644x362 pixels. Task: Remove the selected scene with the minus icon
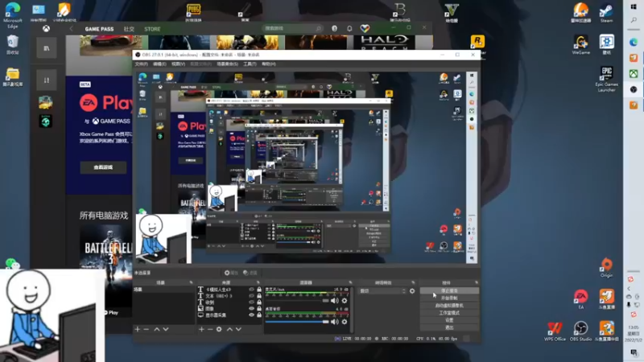point(147,329)
